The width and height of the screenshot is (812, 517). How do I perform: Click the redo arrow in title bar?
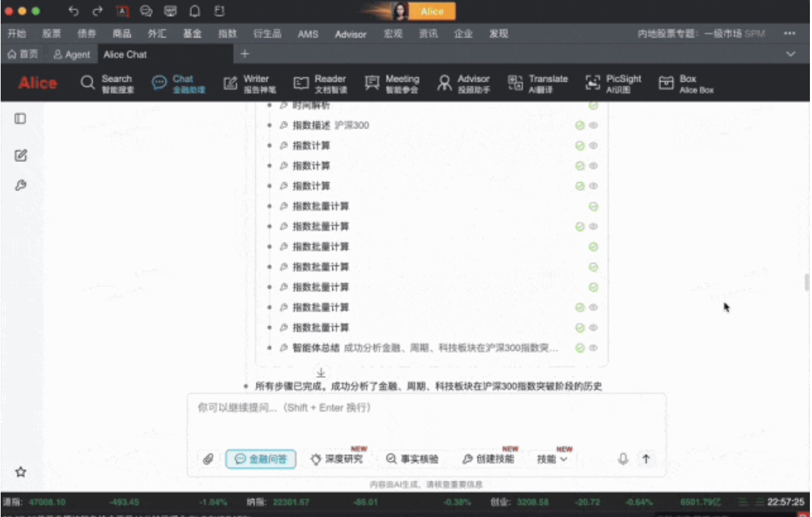(97, 11)
